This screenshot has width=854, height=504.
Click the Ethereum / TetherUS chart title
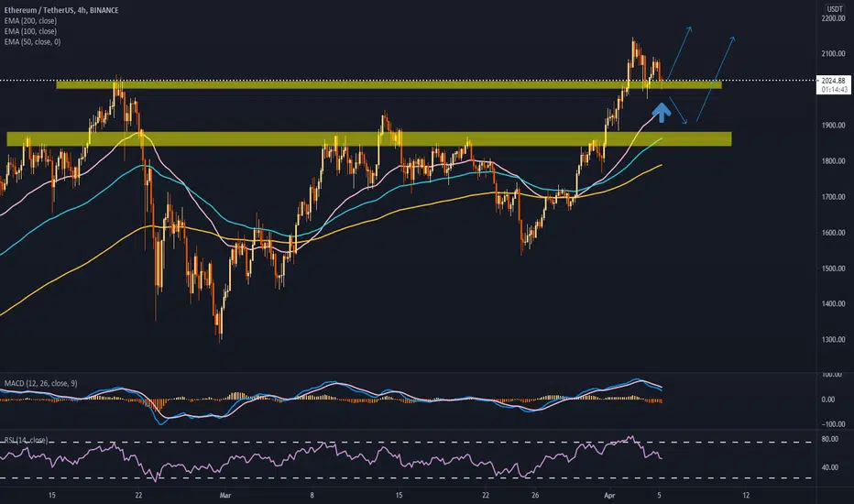(x=61, y=10)
